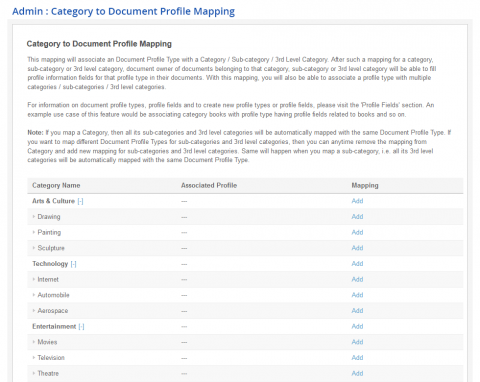Click the Associated Profile column header
480x382 pixels.
[x=209, y=185]
